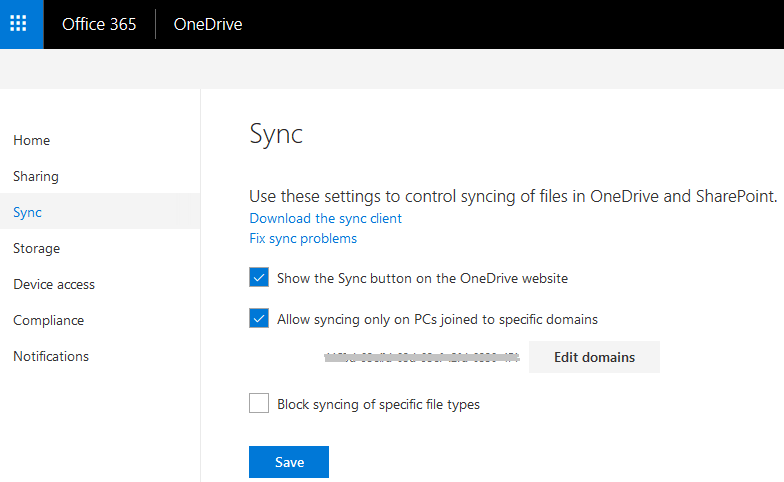Click the blurred domain GUID text
784x482 pixels.
[422, 357]
